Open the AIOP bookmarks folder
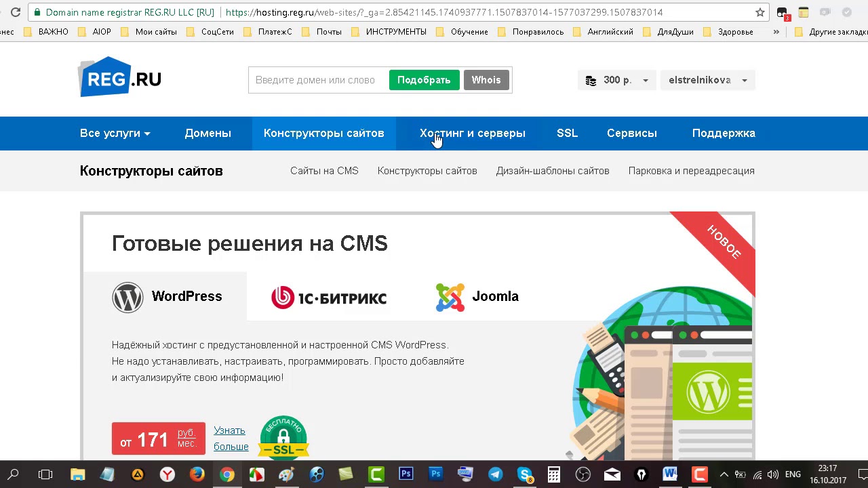This screenshot has height=488, width=868. pyautogui.click(x=94, y=32)
